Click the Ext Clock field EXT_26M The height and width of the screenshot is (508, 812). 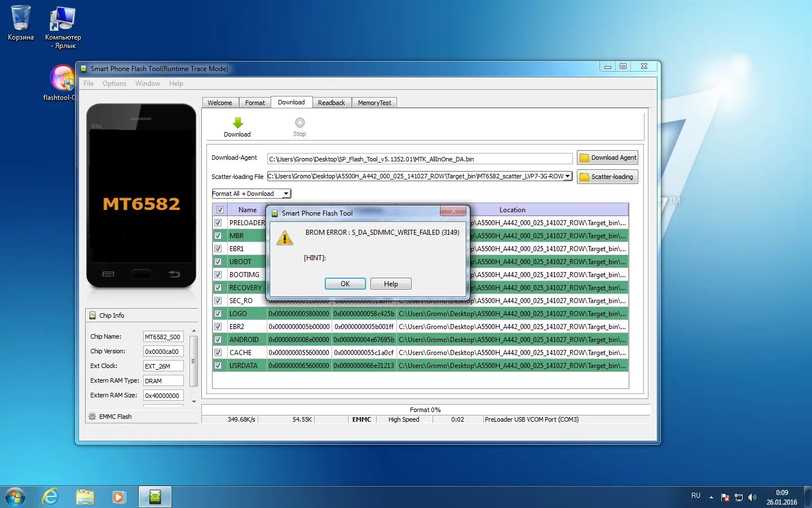tap(163, 366)
